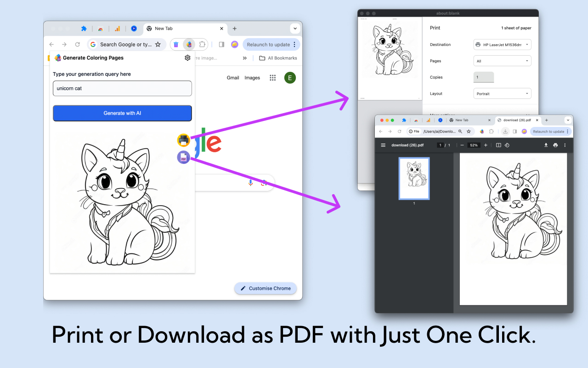Click the page number field in PDF viewer

(x=440, y=145)
